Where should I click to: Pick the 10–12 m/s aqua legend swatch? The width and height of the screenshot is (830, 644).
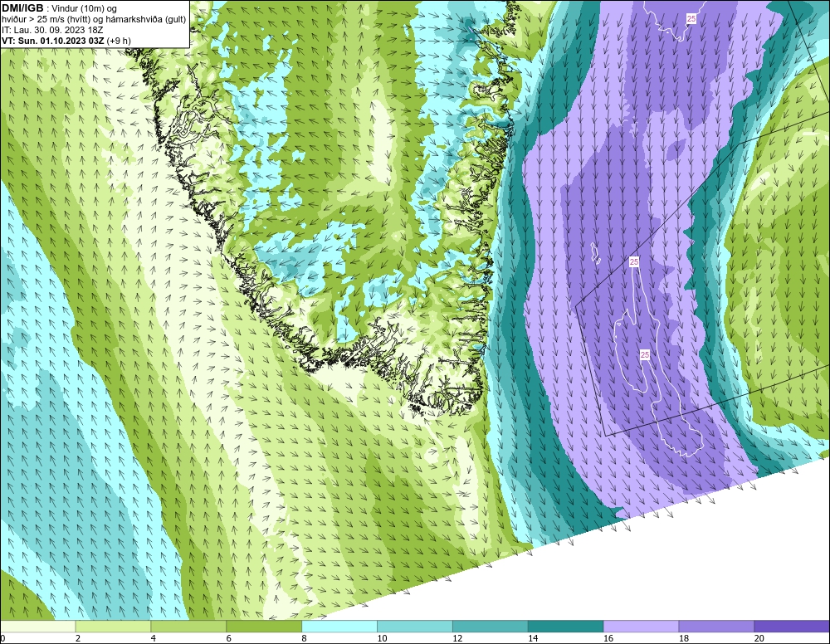coord(415,627)
